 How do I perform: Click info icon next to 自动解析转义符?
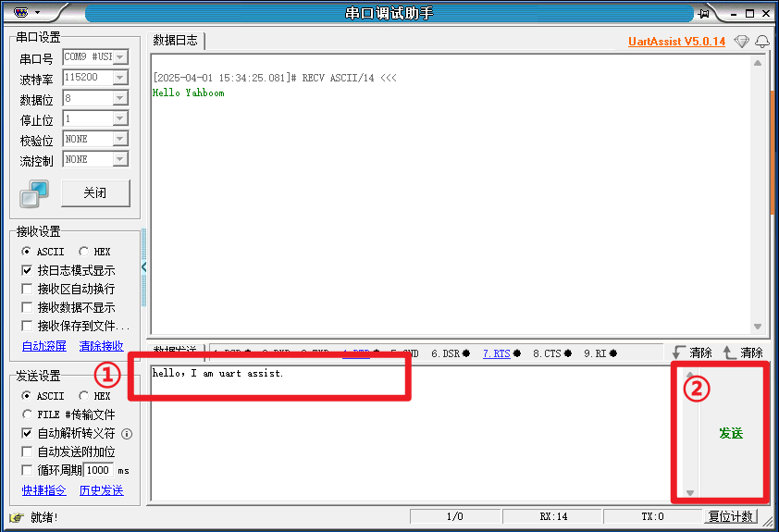[x=127, y=434]
